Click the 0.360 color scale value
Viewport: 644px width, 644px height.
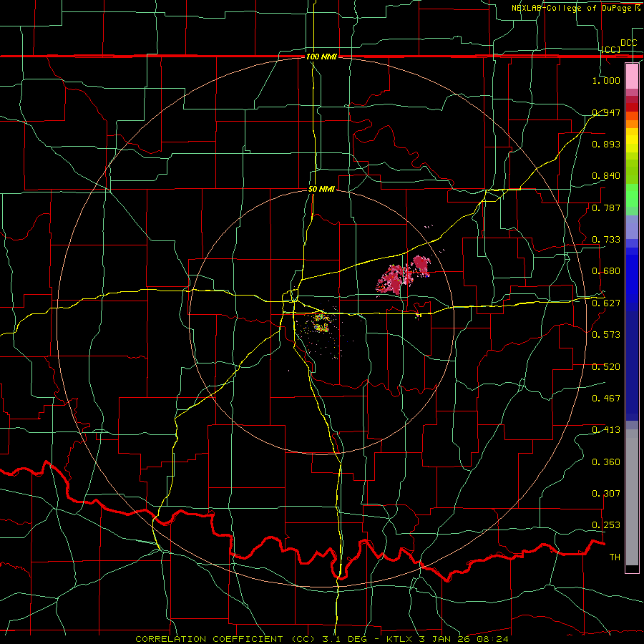(x=606, y=462)
